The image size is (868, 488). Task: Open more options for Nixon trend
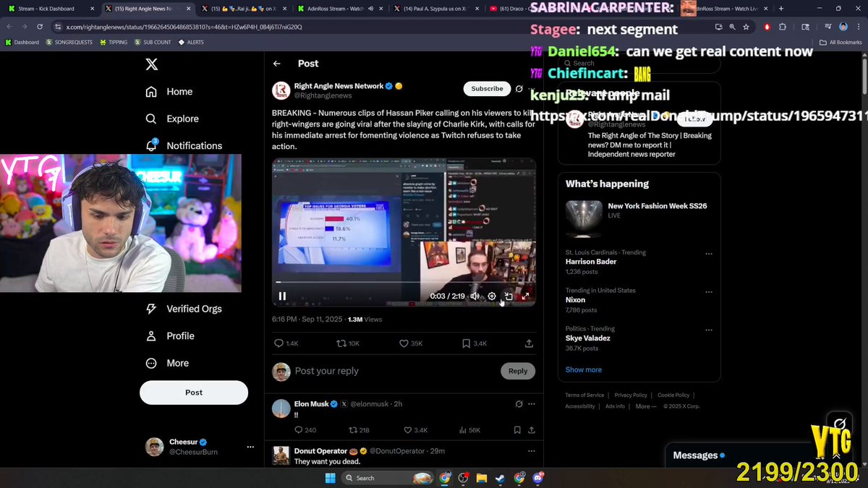(709, 292)
